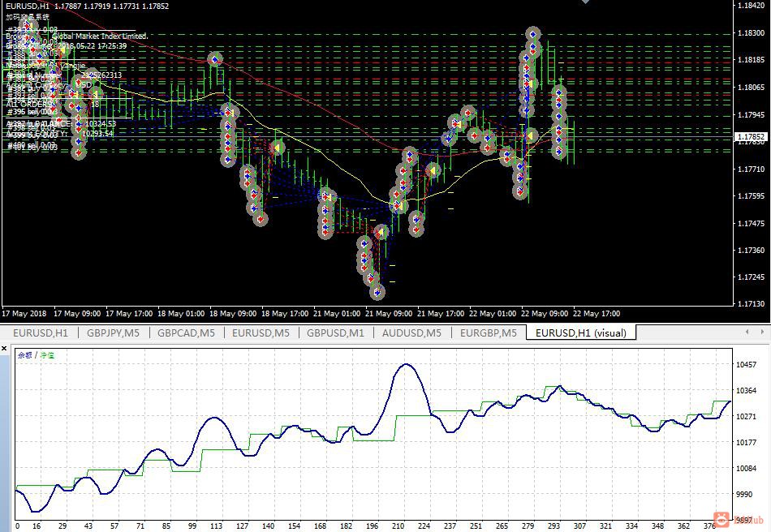Click the trade arrow marker near 18 May 09:00 top
Viewport: 771px width, 532px height.
click(215, 59)
